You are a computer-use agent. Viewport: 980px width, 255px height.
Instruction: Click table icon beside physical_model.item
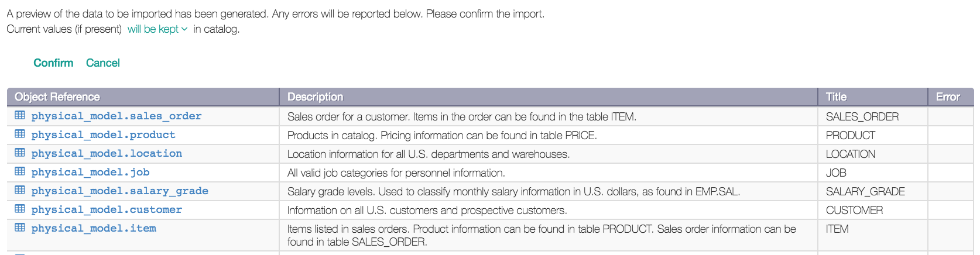[20, 228]
